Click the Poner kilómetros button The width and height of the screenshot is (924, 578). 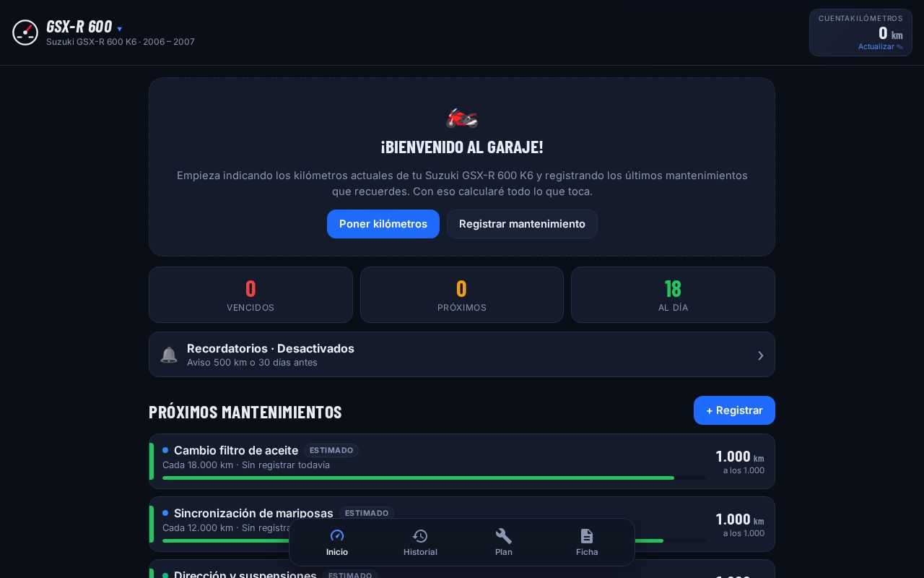383,224
